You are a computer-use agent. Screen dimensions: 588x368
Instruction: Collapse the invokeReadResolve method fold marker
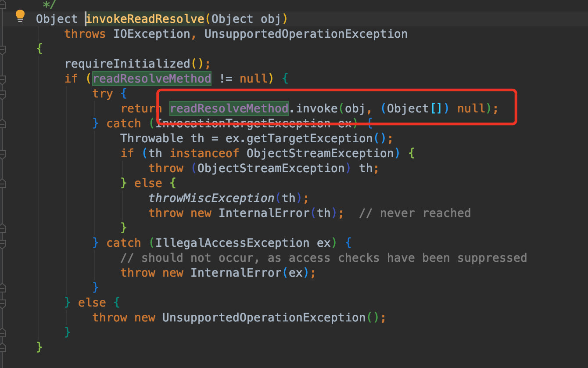[x=2, y=50]
